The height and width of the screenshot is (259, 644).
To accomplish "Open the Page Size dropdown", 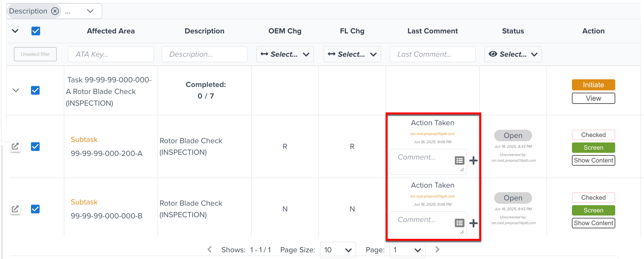I will (x=338, y=250).
